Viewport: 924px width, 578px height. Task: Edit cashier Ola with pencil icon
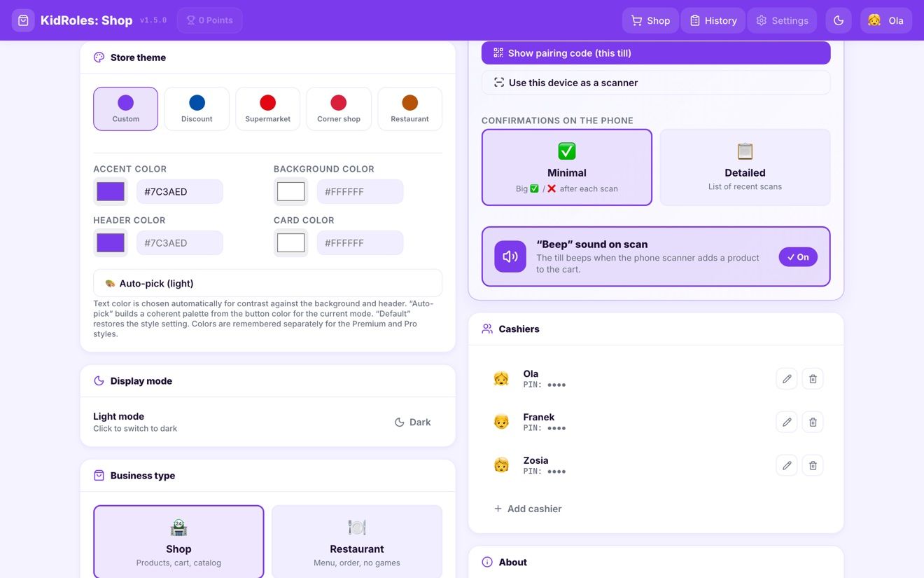pyautogui.click(x=787, y=378)
